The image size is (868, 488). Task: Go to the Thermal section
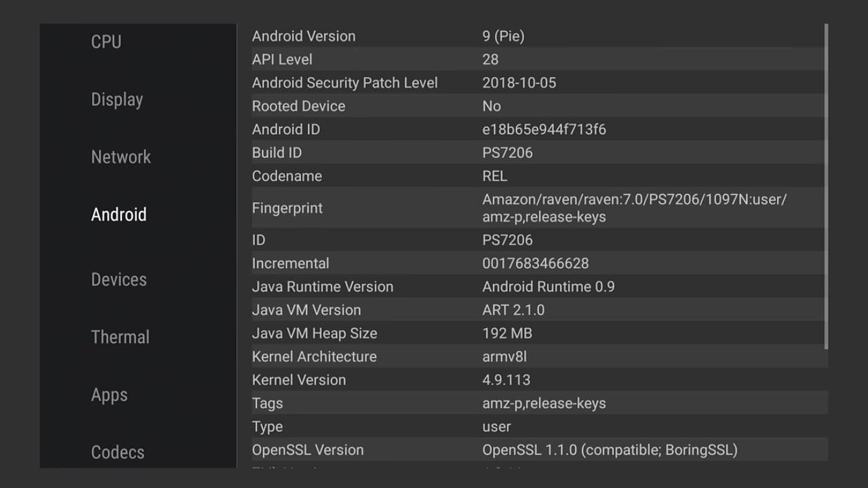click(120, 337)
